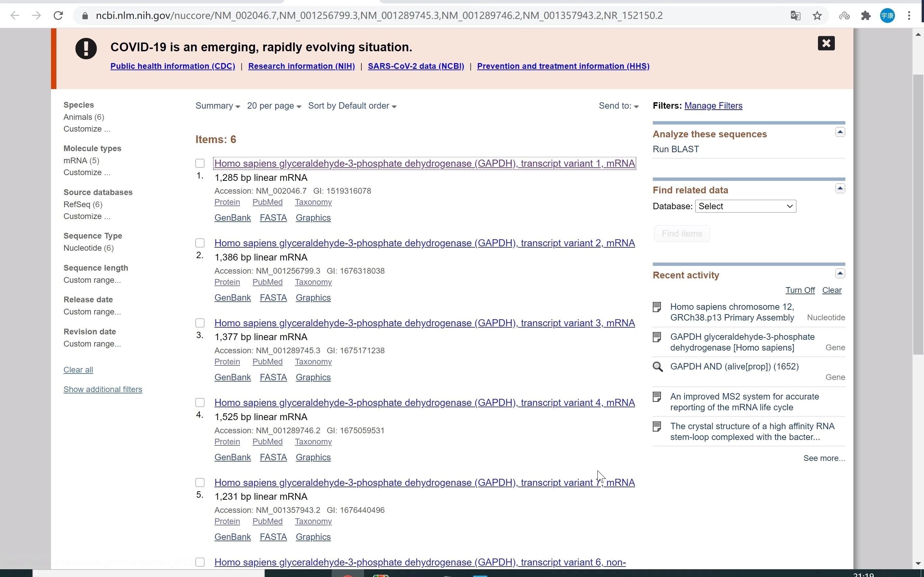Click the Run BLAST analysis icon
Screen dimensions: 924x577
pyautogui.click(x=675, y=149)
